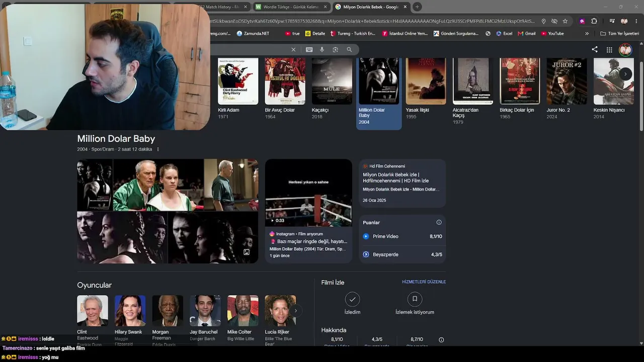Screen dimensions: 644x362
Task: Open the movie title three-dot options
Action: (158, 149)
